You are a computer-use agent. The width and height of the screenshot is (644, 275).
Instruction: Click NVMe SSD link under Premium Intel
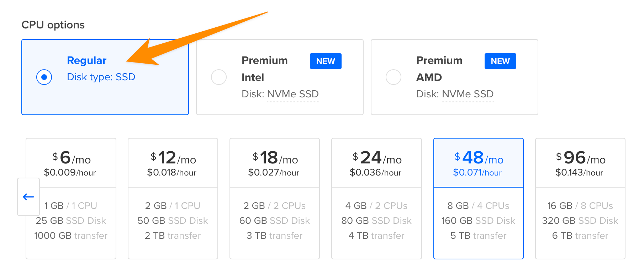point(293,94)
